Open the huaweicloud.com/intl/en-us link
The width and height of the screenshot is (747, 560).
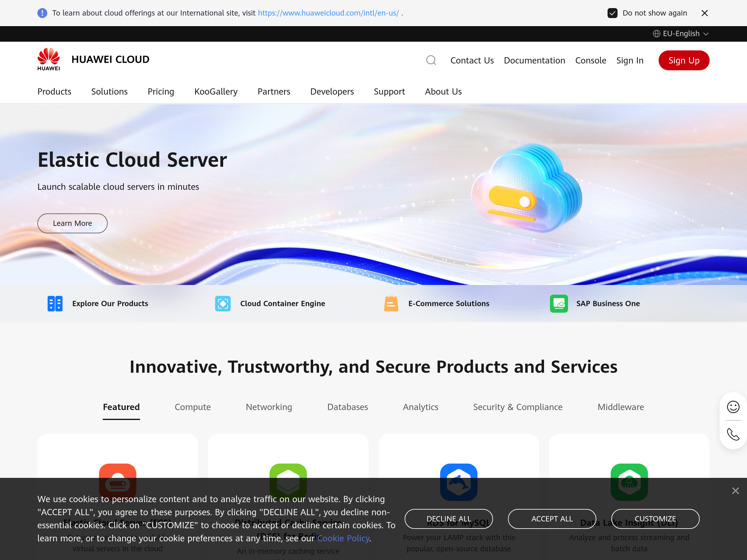pos(328,13)
